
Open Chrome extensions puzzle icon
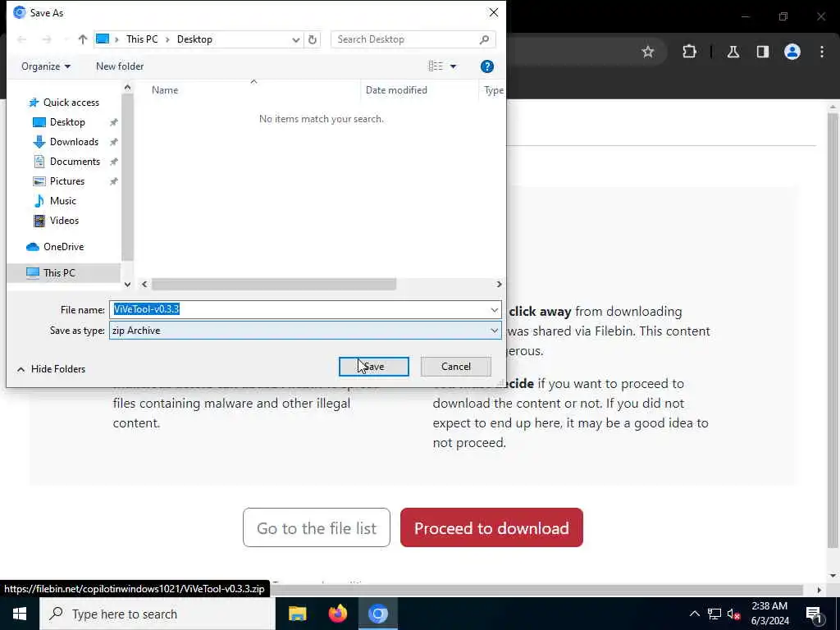coord(689,52)
